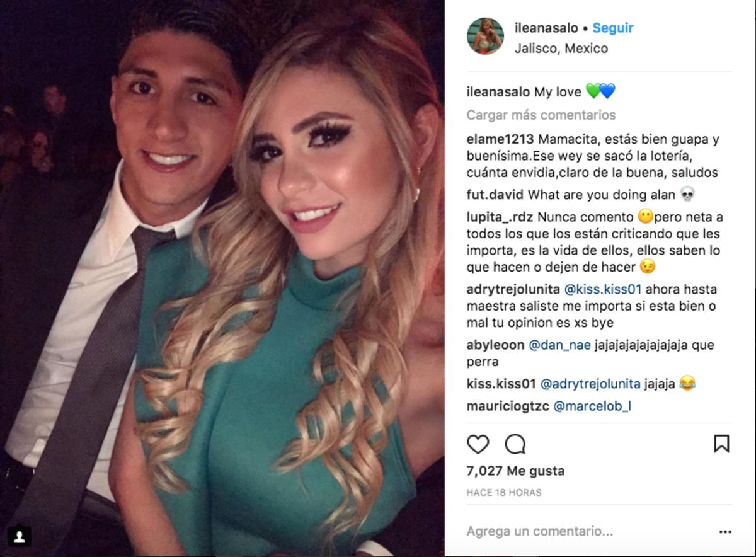Screen dimensions: 756x557
Task: Save the post using the bookmark icon
Action: pyautogui.click(x=721, y=444)
